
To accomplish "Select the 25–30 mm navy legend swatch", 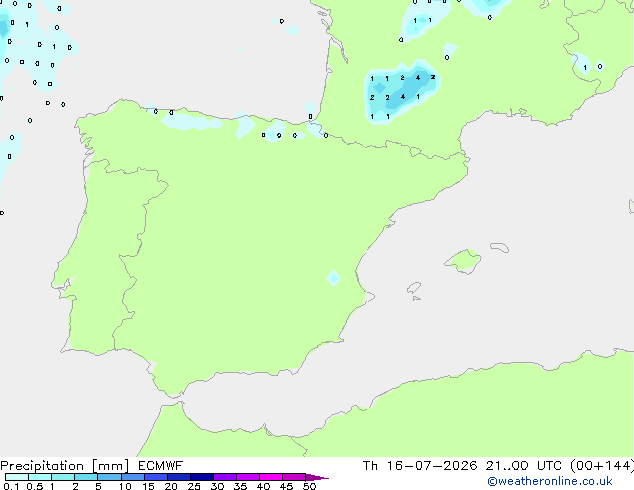I will coord(202,477).
